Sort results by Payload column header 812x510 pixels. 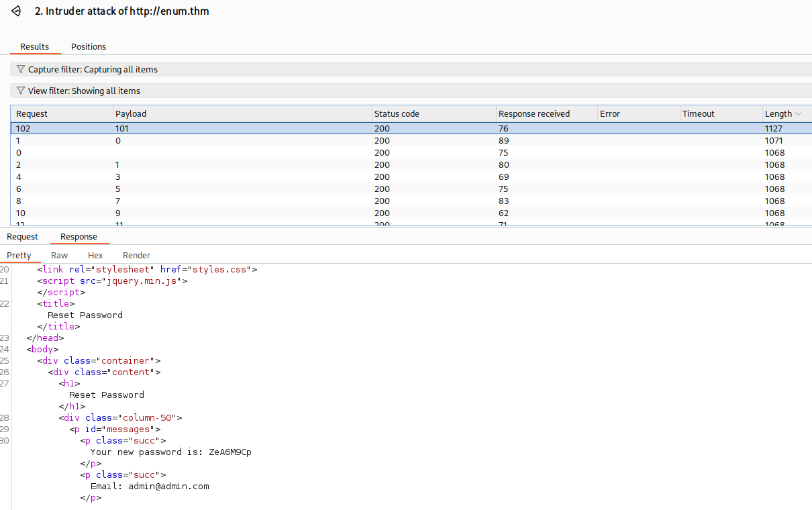tap(242, 114)
